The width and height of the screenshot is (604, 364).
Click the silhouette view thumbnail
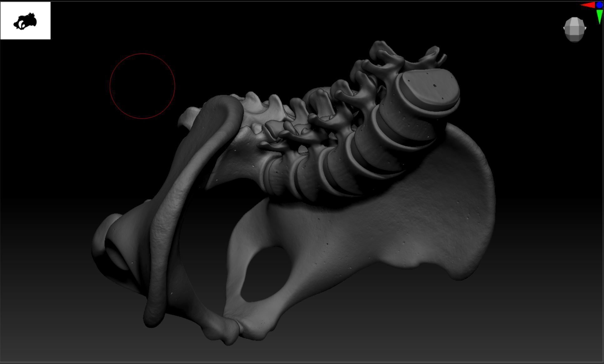coord(25,21)
